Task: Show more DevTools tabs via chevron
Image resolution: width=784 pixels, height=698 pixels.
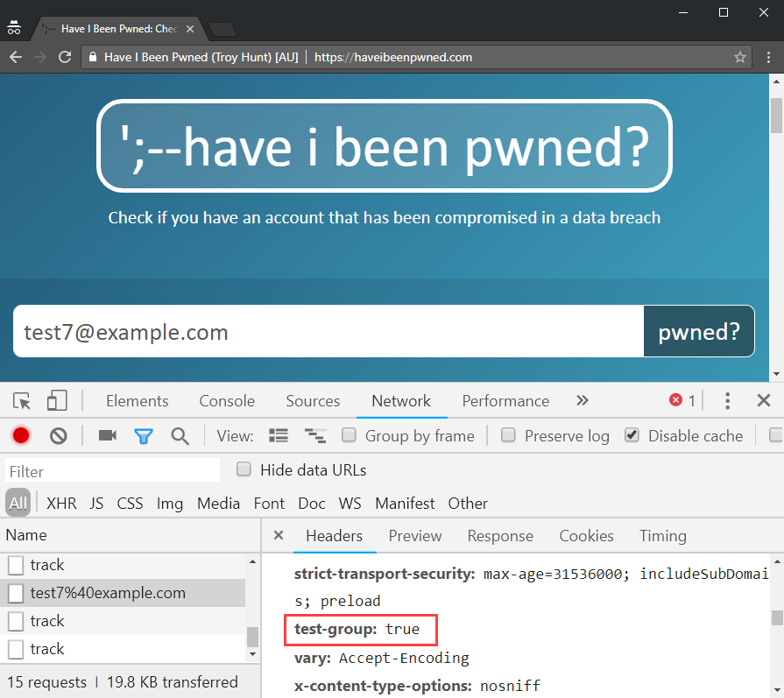Action: (x=582, y=400)
